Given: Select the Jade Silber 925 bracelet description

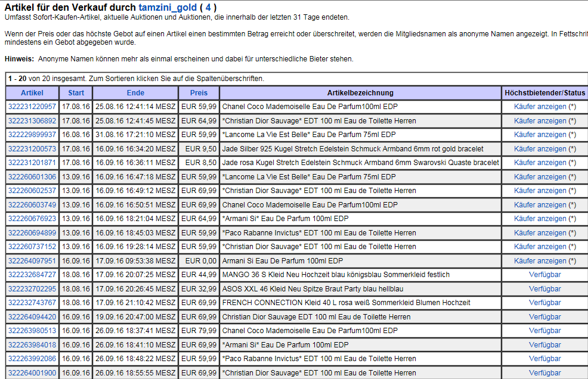Looking at the screenshot, I should click(353, 149).
